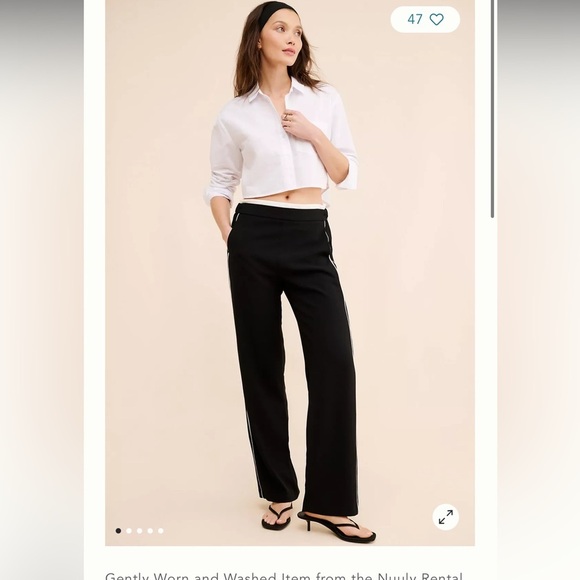Click the white waistband of the trousers
This screenshot has width=580, height=580.
click(x=282, y=203)
